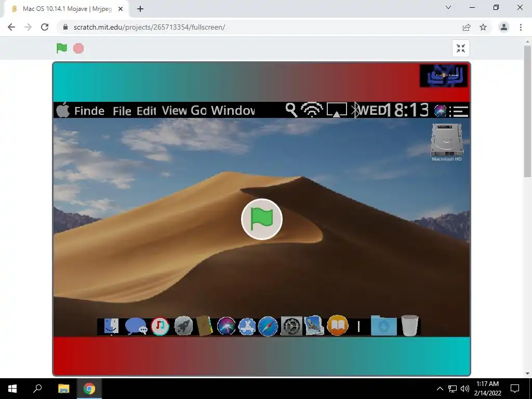
Task: Select the Macintosh HD drive icon
Action: coord(447,142)
